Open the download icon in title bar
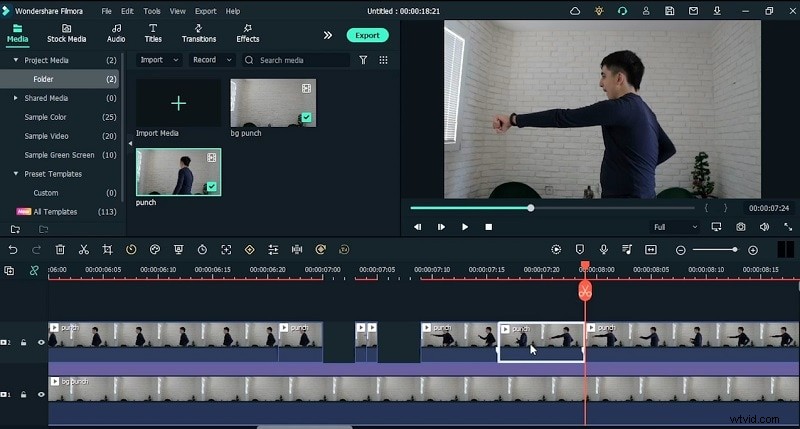This screenshot has width=800, height=429. tap(717, 11)
